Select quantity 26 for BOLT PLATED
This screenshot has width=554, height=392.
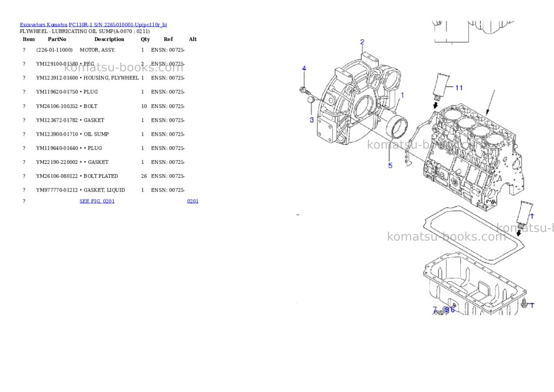click(x=144, y=176)
